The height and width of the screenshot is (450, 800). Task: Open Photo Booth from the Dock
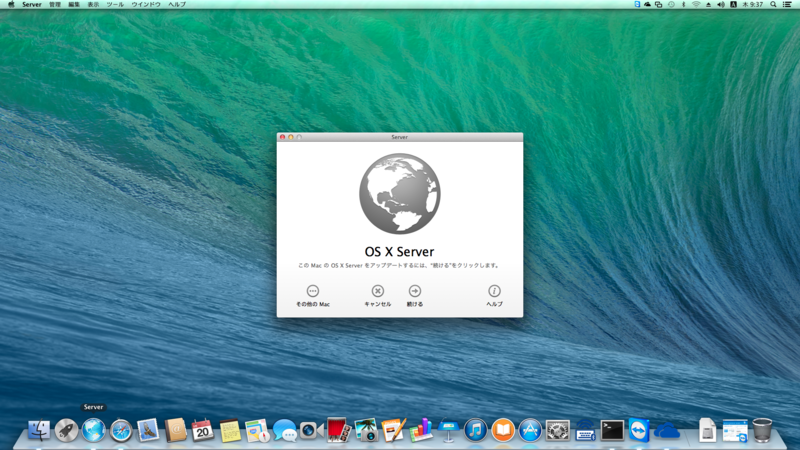pyautogui.click(x=339, y=430)
